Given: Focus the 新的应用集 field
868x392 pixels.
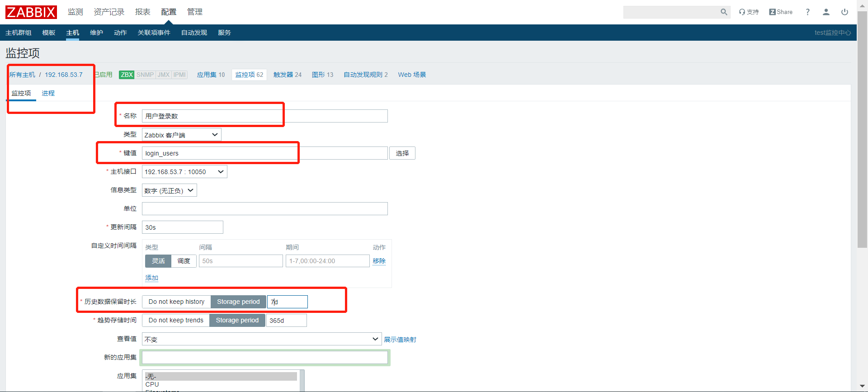Looking at the screenshot, I should pyautogui.click(x=264, y=358).
